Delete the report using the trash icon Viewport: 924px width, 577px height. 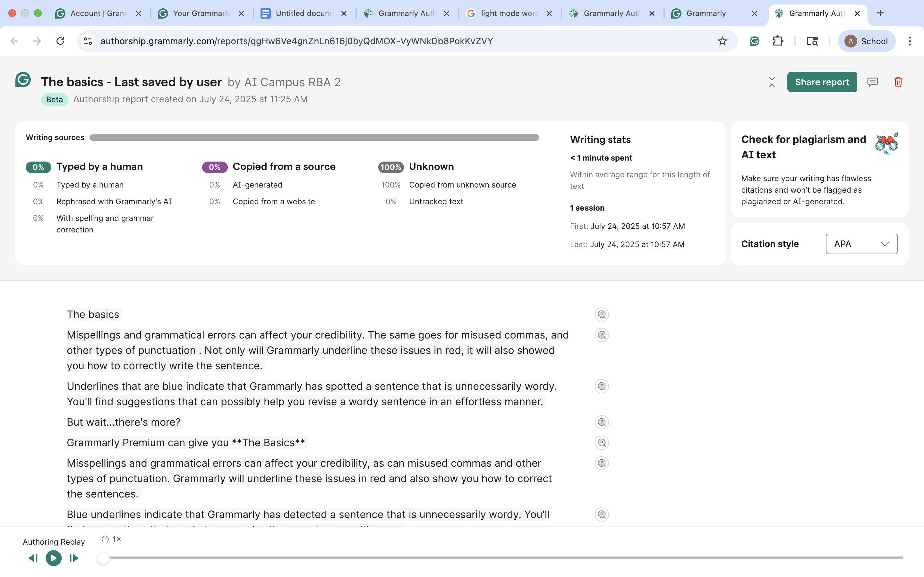coord(898,82)
